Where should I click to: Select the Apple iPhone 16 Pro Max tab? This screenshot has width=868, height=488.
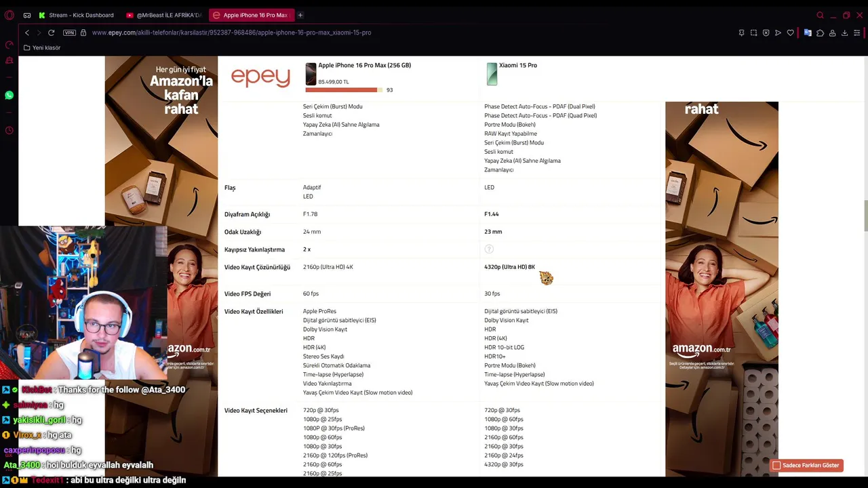tap(250, 15)
